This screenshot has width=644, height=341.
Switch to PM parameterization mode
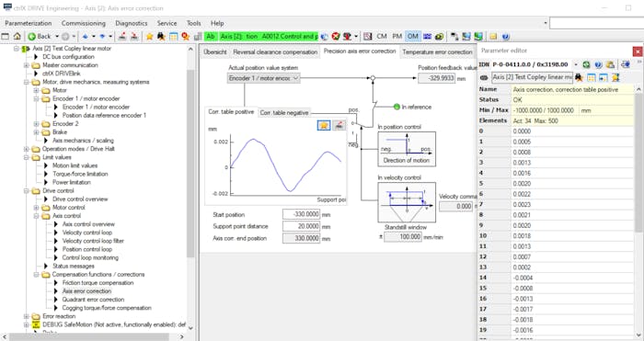[x=397, y=37]
